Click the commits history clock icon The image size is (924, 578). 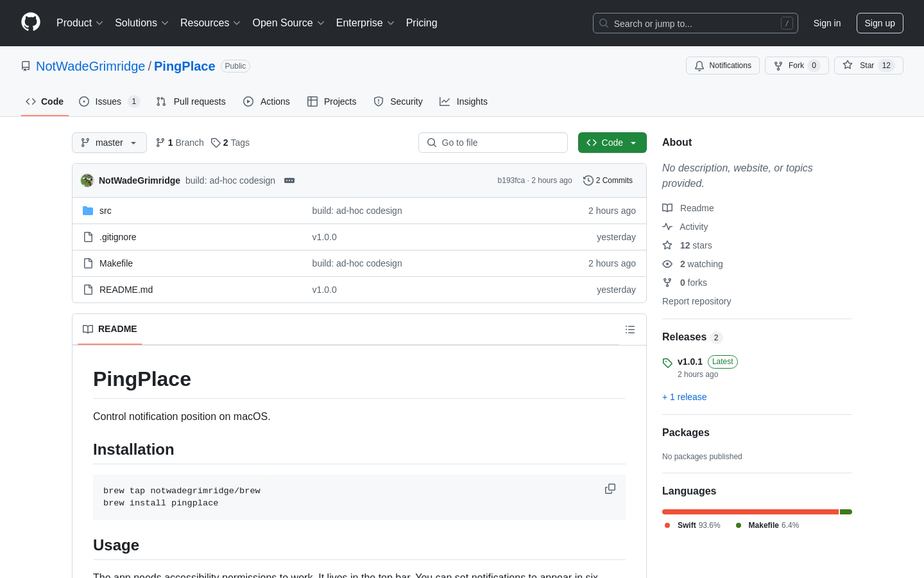[x=588, y=180]
